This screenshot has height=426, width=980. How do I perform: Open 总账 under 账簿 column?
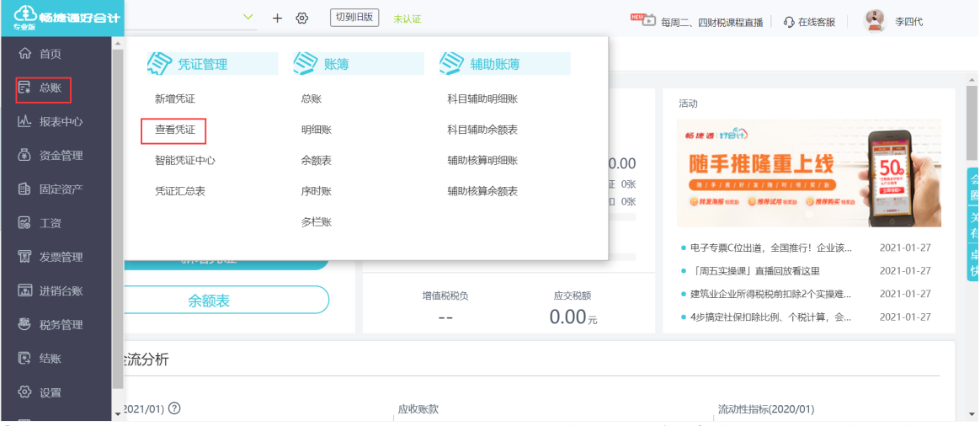(x=312, y=99)
